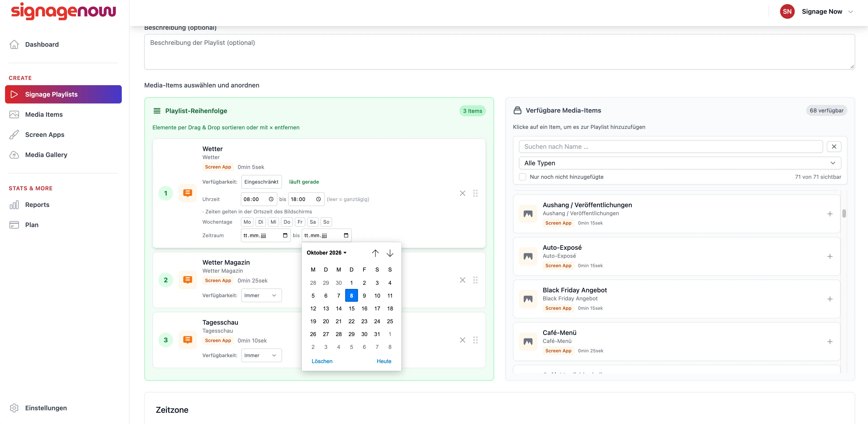Click the media items list scrollbar thumb
The width and height of the screenshot is (868, 424).
(844, 214)
